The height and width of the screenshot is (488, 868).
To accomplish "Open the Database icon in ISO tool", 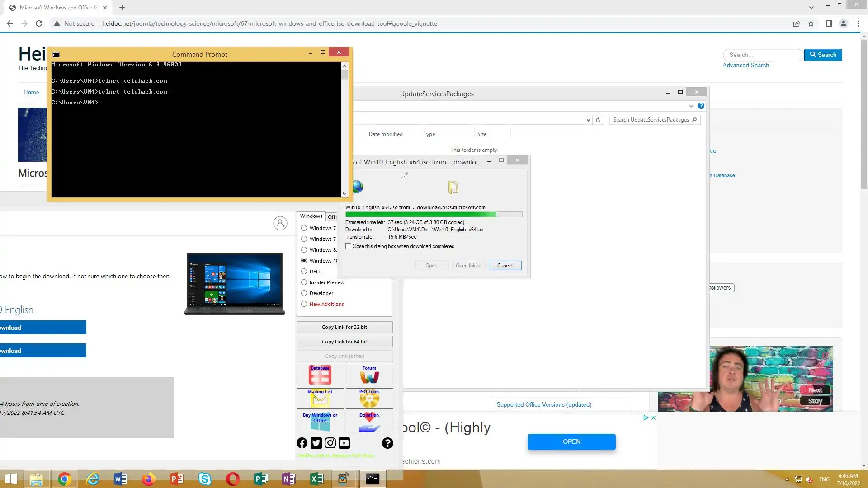I will [x=320, y=375].
